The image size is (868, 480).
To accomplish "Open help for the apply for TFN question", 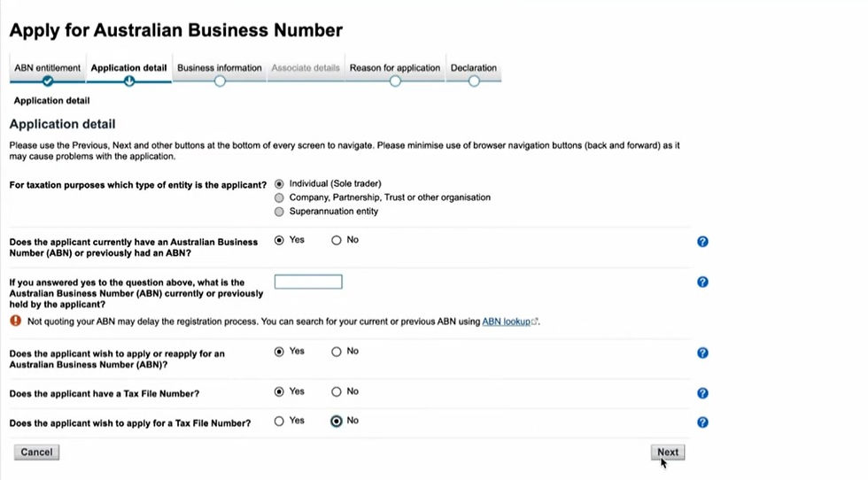I will click(702, 422).
